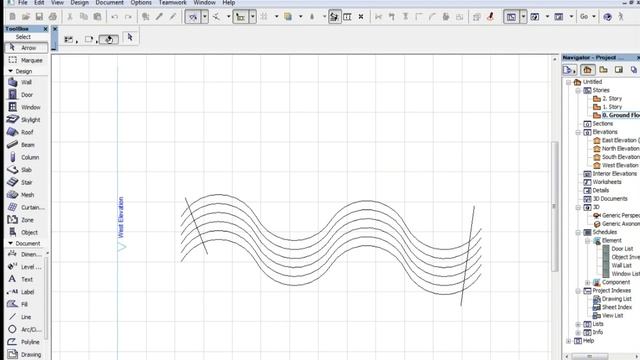640x360 pixels.
Task: Activate the Curtain Wall tool
Action: [x=26, y=207]
